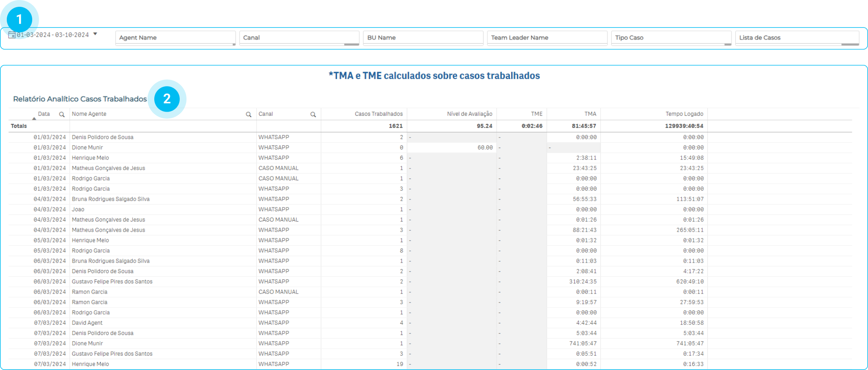The width and height of the screenshot is (868, 370).
Task: Open search in the Data column
Action: [62, 115]
